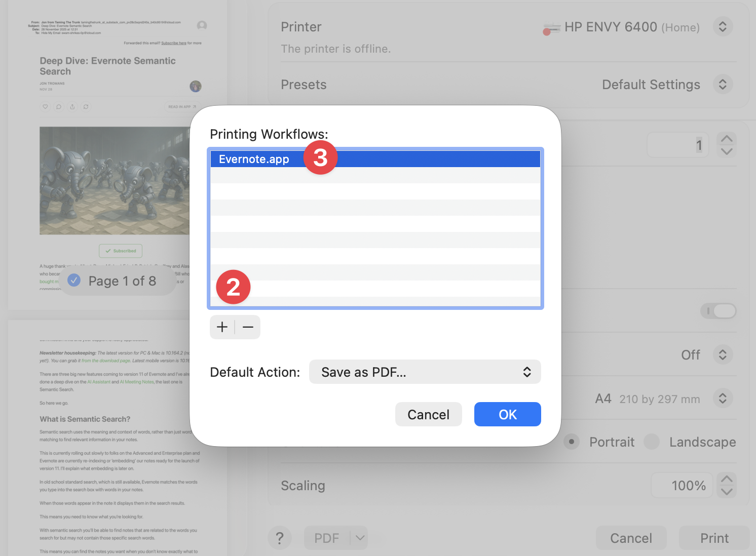Image resolution: width=756 pixels, height=556 pixels.
Task: Increase the number of copies with the up stepper
Action: [726, 138]
